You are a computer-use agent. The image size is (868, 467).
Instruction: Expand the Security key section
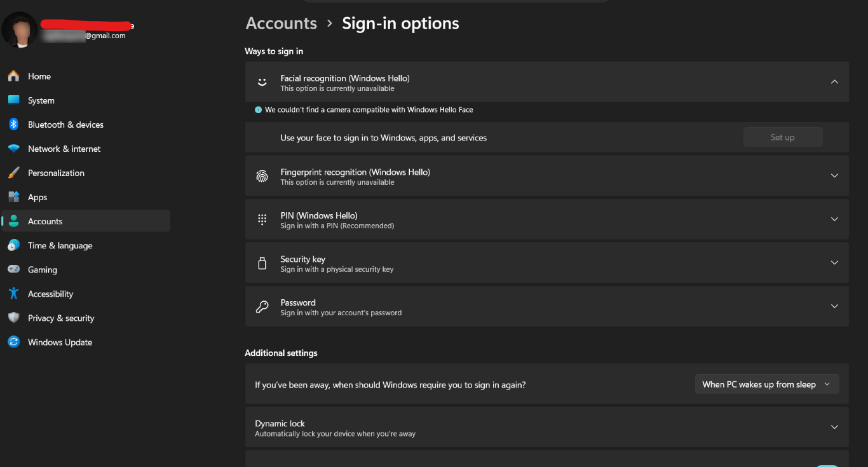tap(546, 263)
